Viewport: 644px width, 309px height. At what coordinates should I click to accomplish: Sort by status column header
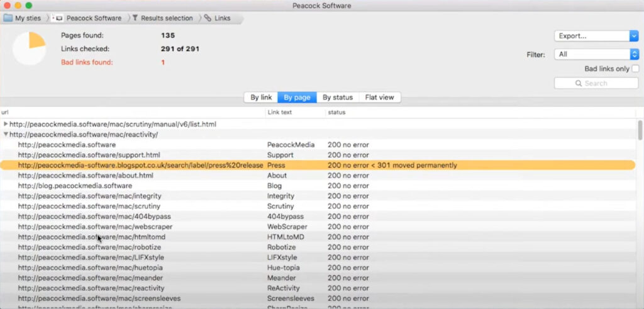pos(480,112)
